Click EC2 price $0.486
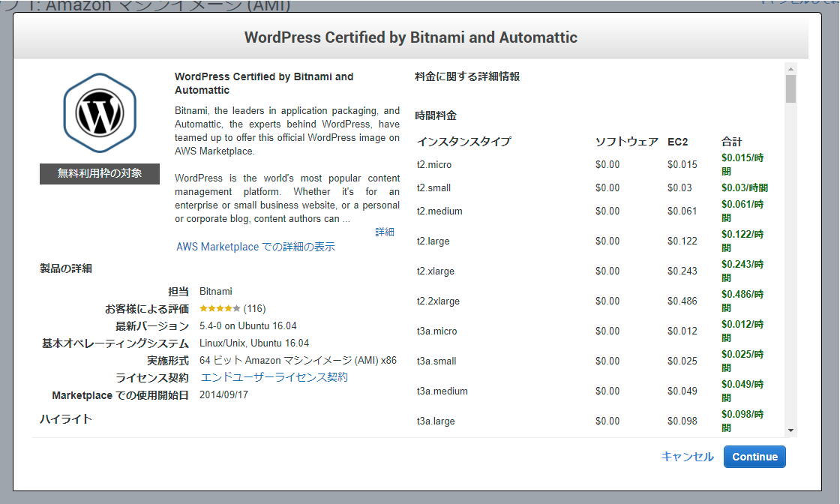Image resolution: width=840 pixels, height=504 pixels. click(682, 301)
